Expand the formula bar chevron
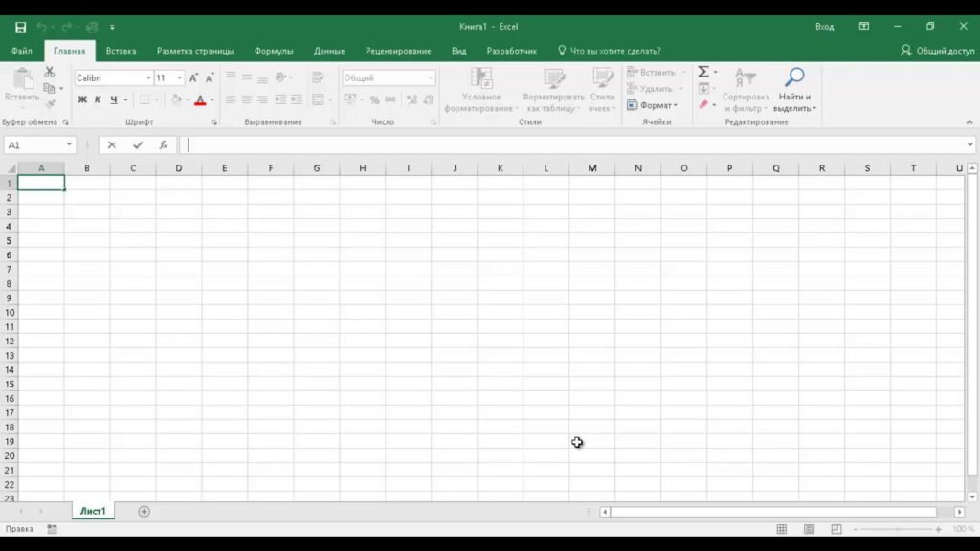Viewport: 980px width, 551px height. coord(969,145)
